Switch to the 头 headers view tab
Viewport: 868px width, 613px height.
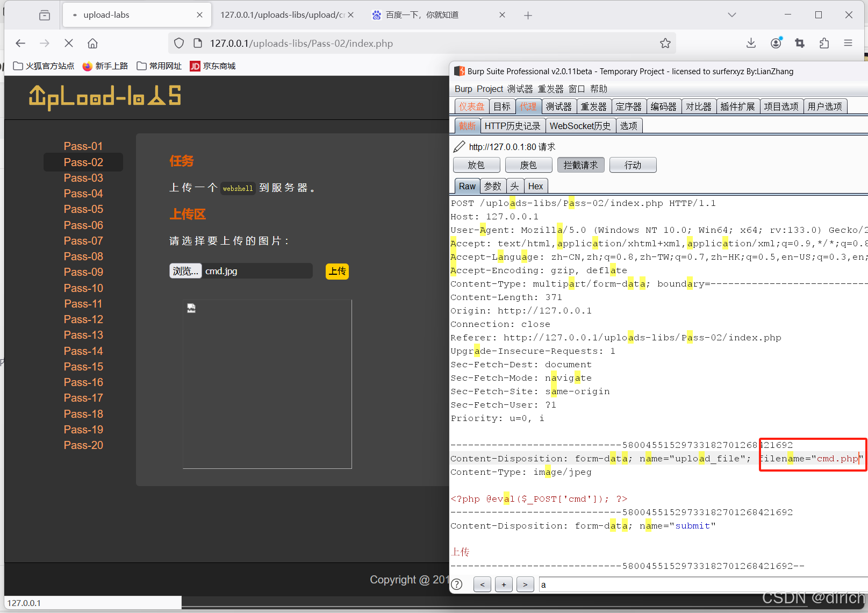(x=514, y=186)
